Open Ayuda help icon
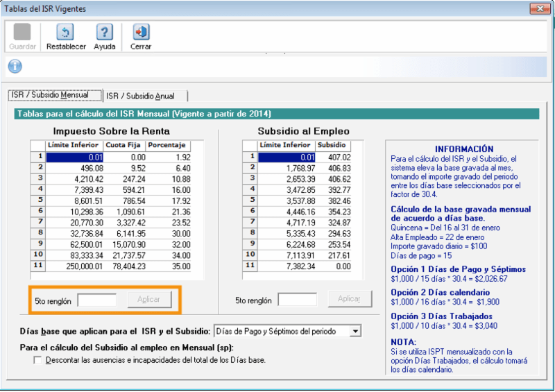 (x=104, y=33)
